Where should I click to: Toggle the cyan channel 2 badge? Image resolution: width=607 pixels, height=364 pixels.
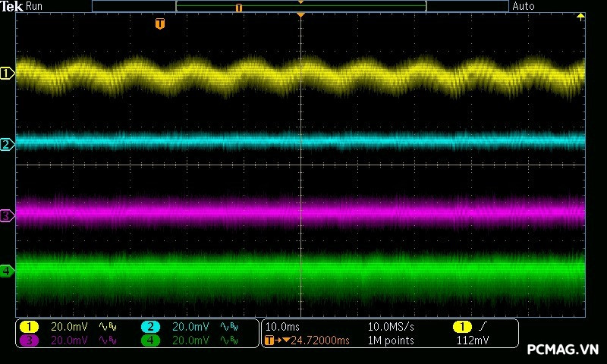pyautogui.click(x=151, y=327)
